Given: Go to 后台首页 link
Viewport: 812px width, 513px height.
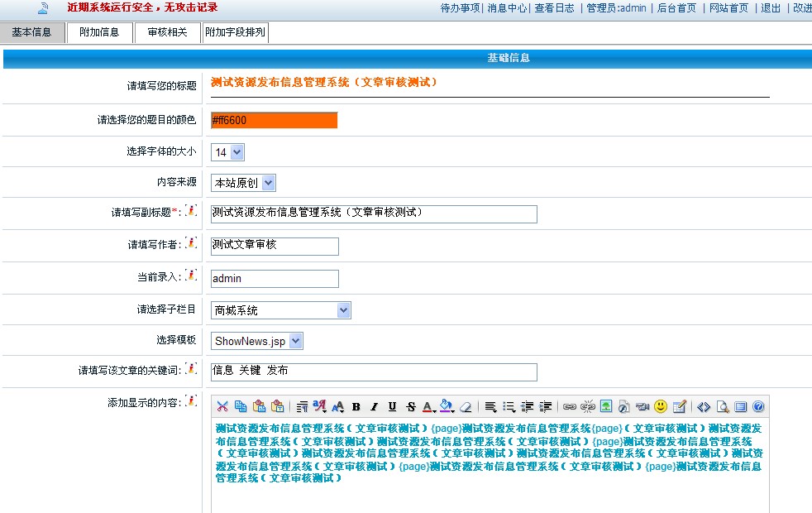Looking at the screenshot, I should click(x=676, y=8).
